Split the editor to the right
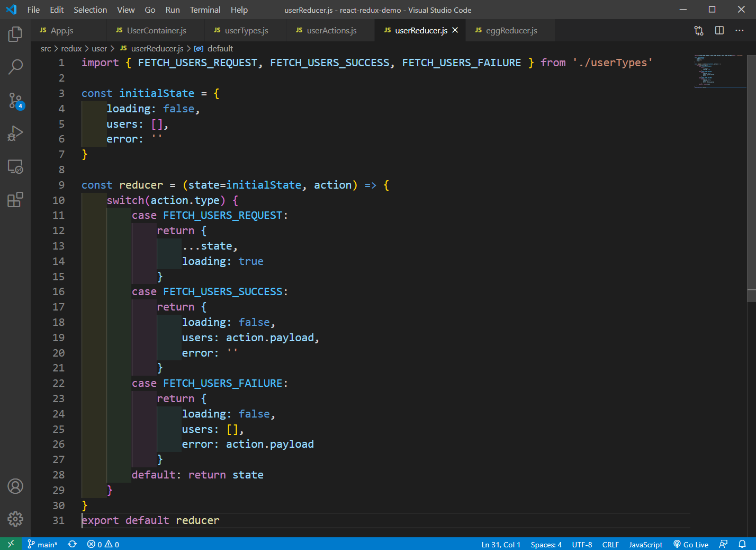 (719, 31)
